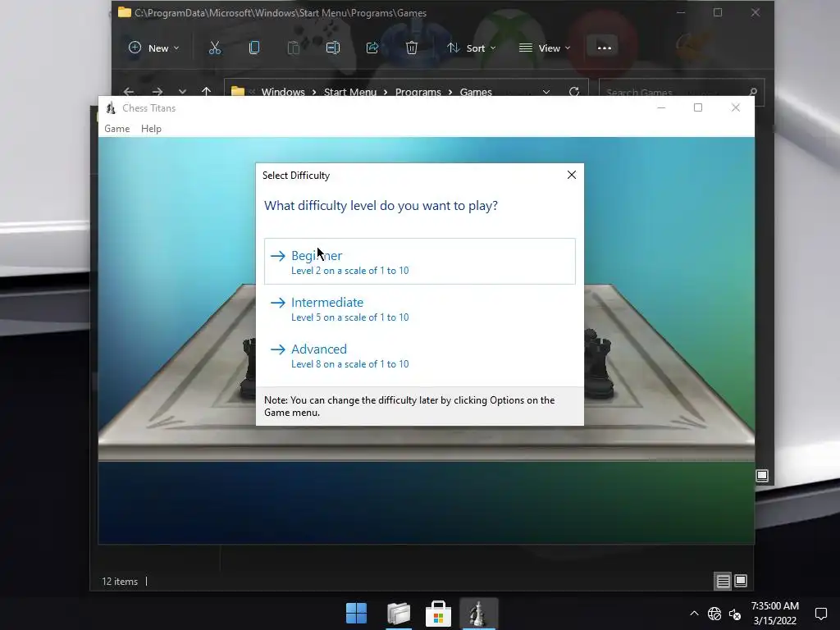Click the muted volume icon in system tray
The height and width of the screenshot is (630, 840).
(734, 614)
